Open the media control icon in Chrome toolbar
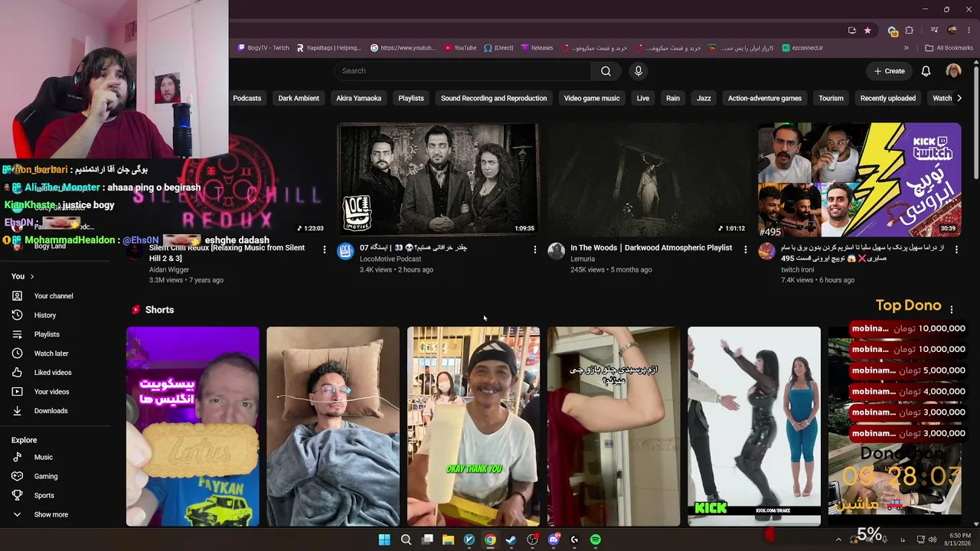This screenshot has width=980, height=551. 935,31
